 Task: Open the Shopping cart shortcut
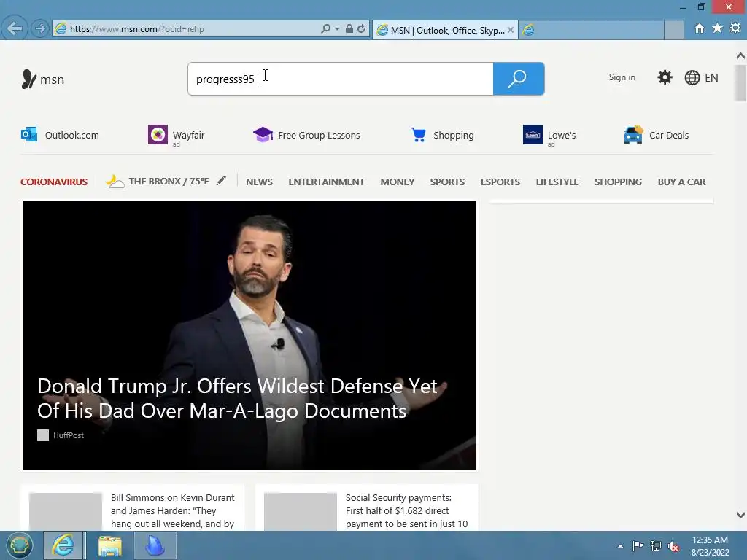[x=442, y=135]
